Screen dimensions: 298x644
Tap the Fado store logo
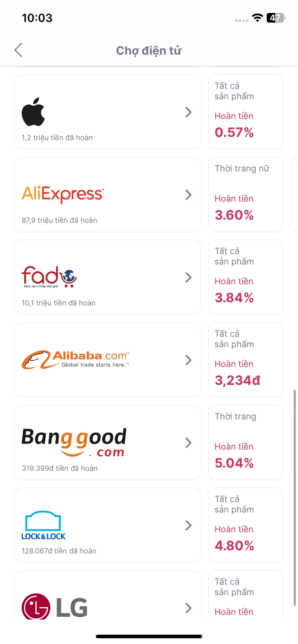[x=49, y=277]
